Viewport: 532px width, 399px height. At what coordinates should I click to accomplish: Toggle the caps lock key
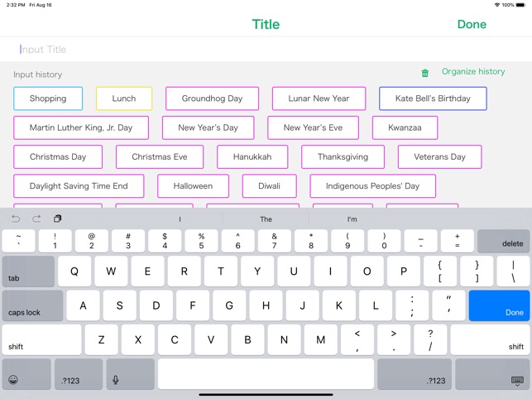click(32, 305)
